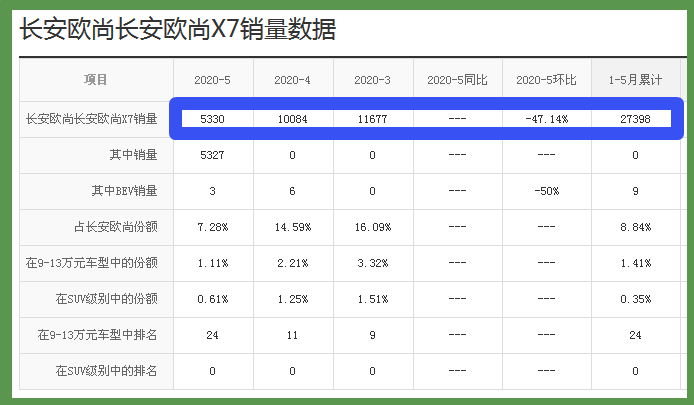Select the 2020-5 column header
Screen dimensions: 694x405
212,80
